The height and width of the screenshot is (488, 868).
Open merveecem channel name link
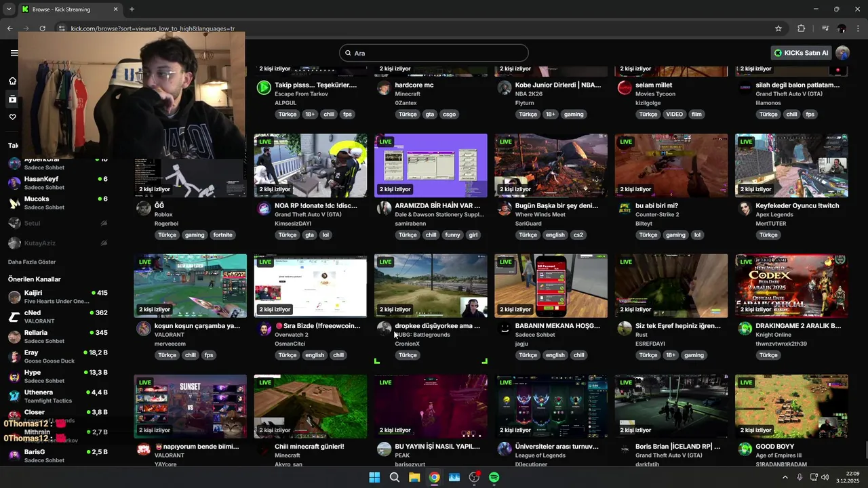point(170,344)
